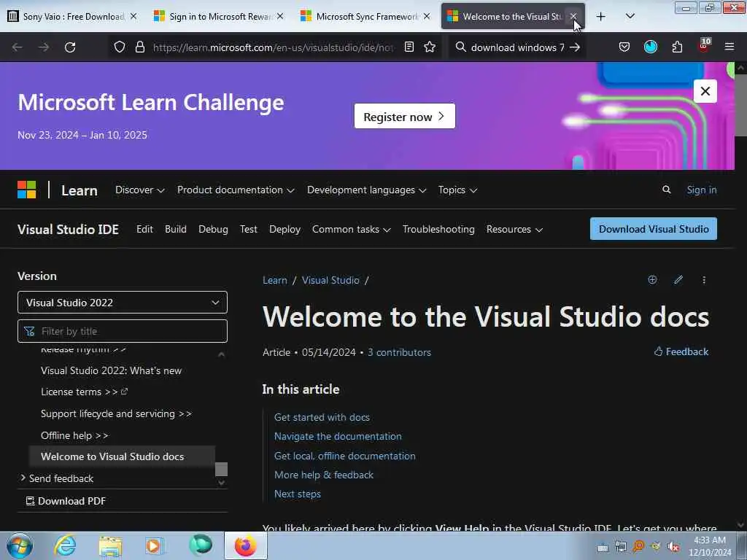The width and height of the screenshot is (747, 560).
Task: Click the sidebar tree scrollbar thumb
Action: [x=221, y=469]
